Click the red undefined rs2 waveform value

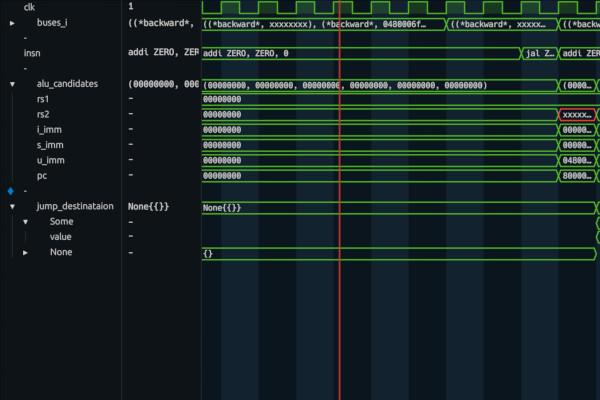(x=577, y=115)
